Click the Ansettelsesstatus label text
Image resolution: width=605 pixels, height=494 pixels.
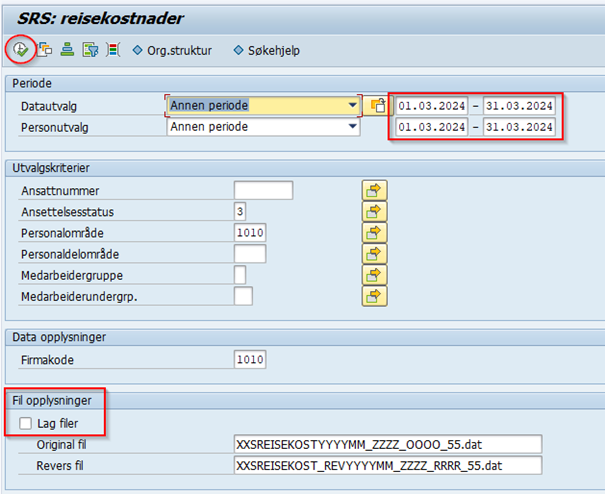68,212
